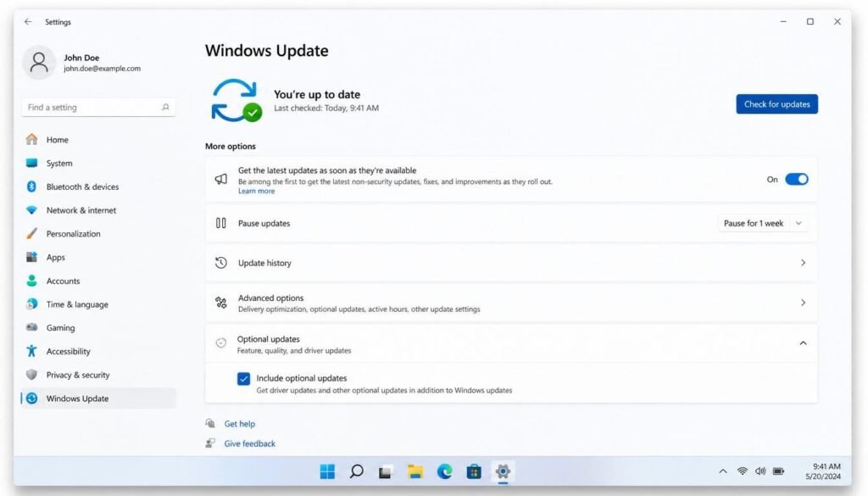Screen dimensions: 868x496
Task: Open Privacy & security settings
Action: pyautogui.click(x=98, y=375)
